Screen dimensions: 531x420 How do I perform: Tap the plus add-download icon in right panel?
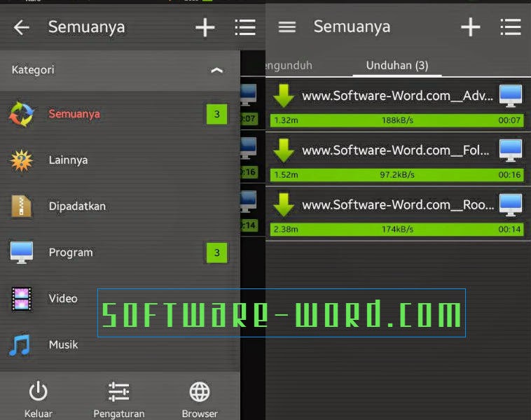[470, 27]
